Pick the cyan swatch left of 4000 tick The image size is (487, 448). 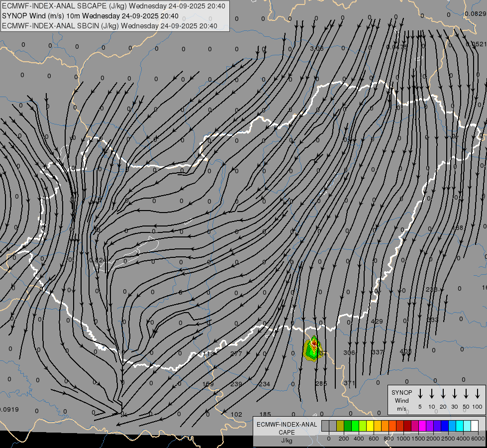[x=459, y=426]
